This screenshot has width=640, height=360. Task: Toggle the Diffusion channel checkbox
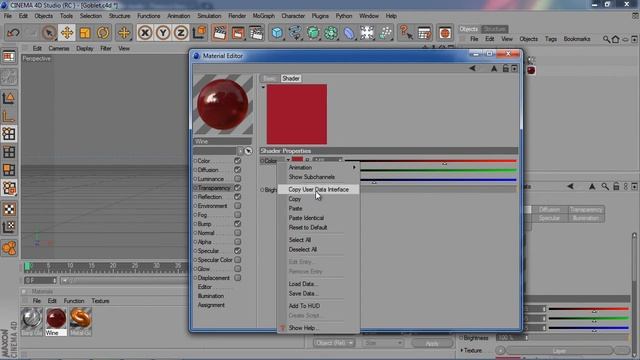click(238, 170)
